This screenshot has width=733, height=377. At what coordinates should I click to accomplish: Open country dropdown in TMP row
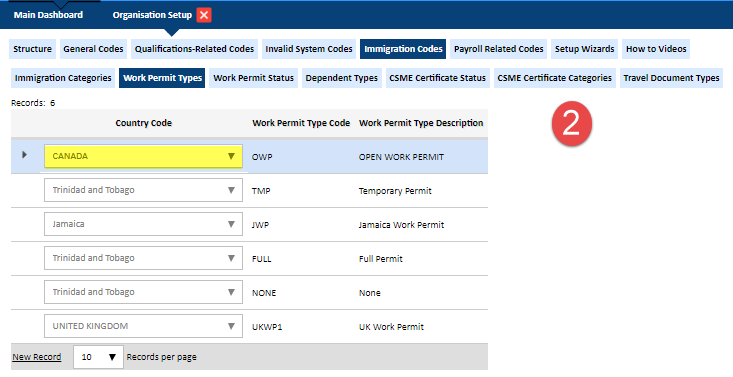(x=144, y=190)
